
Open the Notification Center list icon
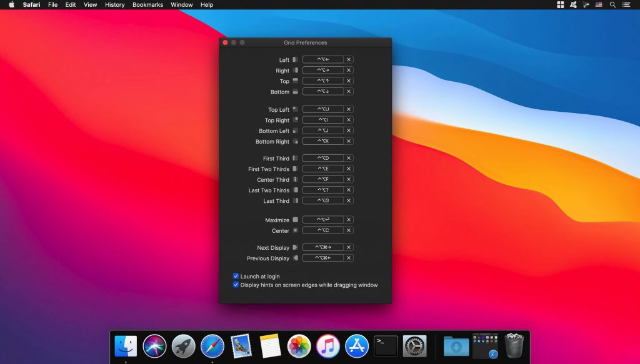[626, 4]
